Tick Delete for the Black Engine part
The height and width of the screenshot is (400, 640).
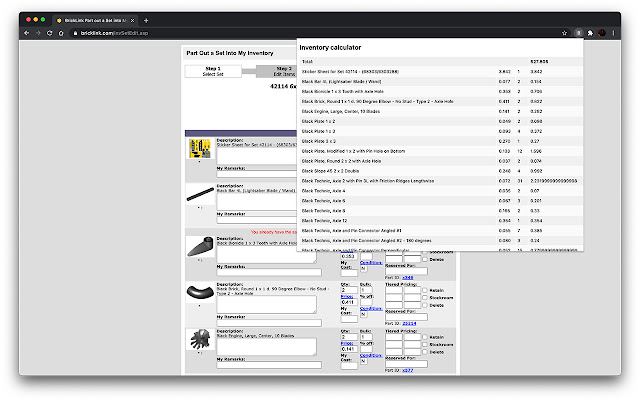[425, 353]
